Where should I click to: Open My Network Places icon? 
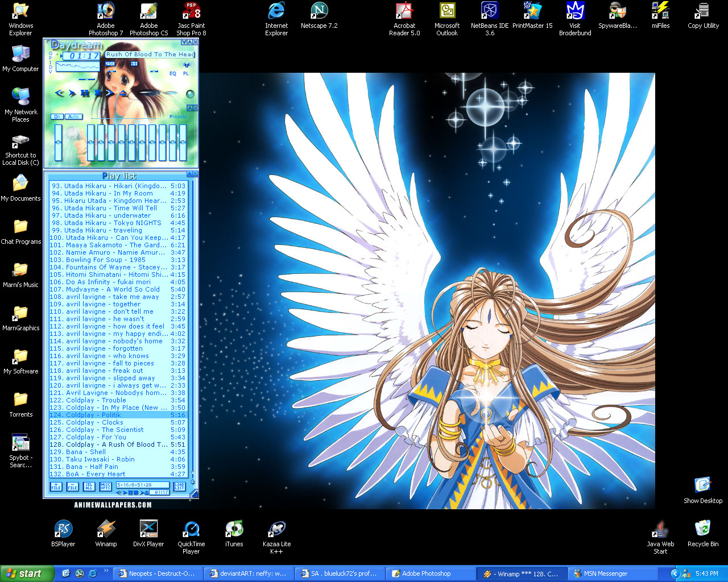pyautogui.click(x=20, y=105)
